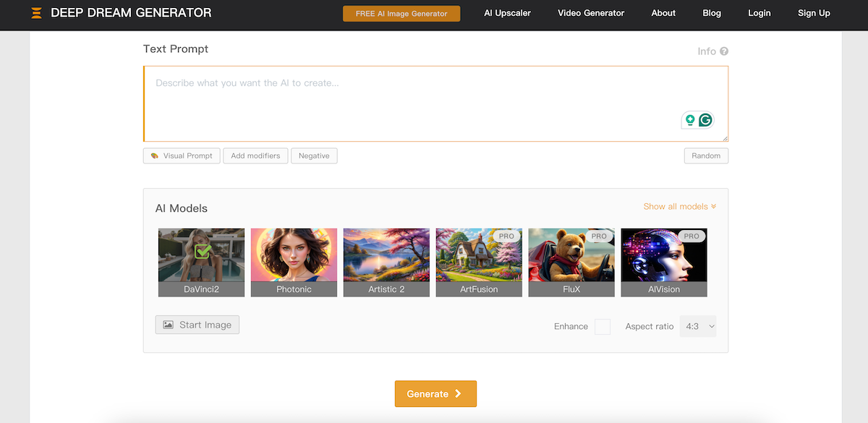Click the Sign Up link
This screenshot has width=868, height=423.
click(x=814, y=12)
